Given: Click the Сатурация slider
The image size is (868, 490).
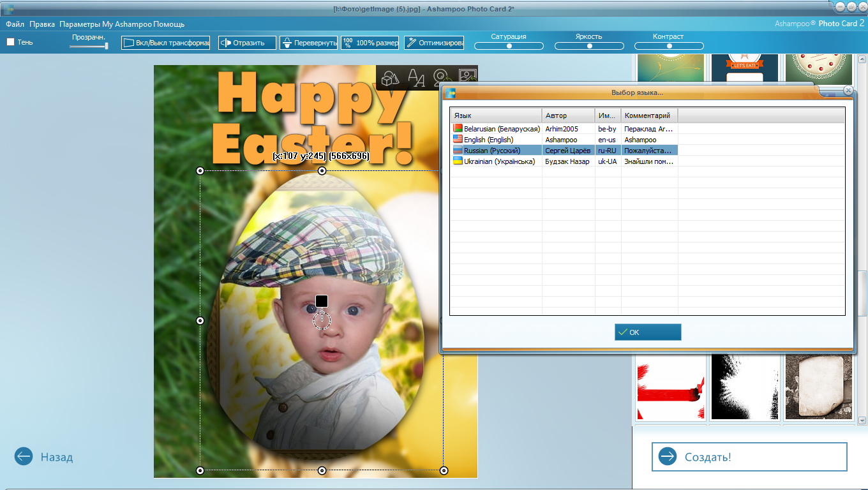Looking at the screenshot, I should pos(509,46).
